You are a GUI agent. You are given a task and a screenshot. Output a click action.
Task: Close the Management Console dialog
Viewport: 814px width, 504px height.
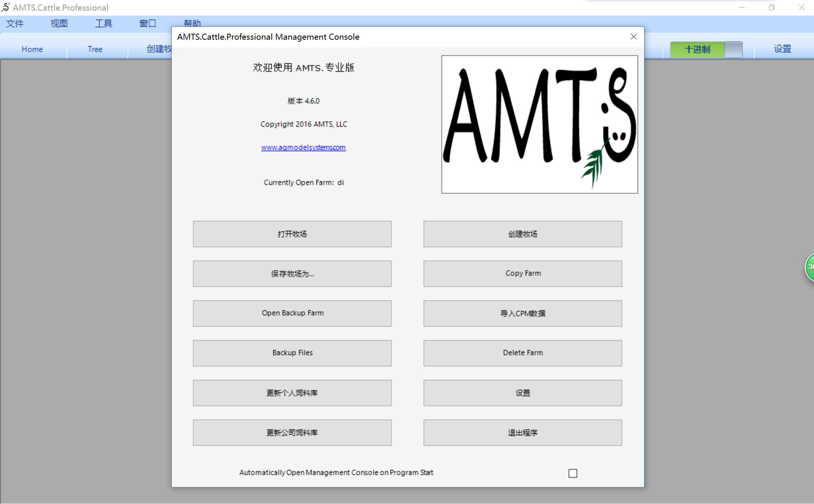coord(633,37)
